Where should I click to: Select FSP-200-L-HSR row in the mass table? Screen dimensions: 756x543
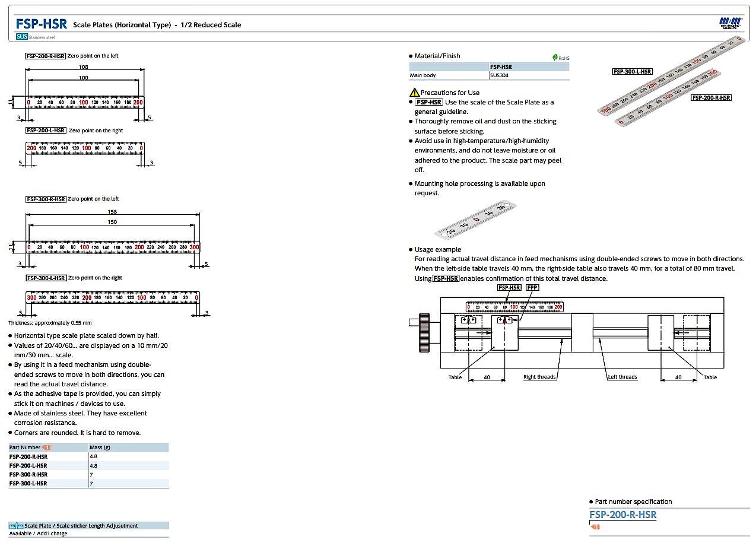point(89,466)
